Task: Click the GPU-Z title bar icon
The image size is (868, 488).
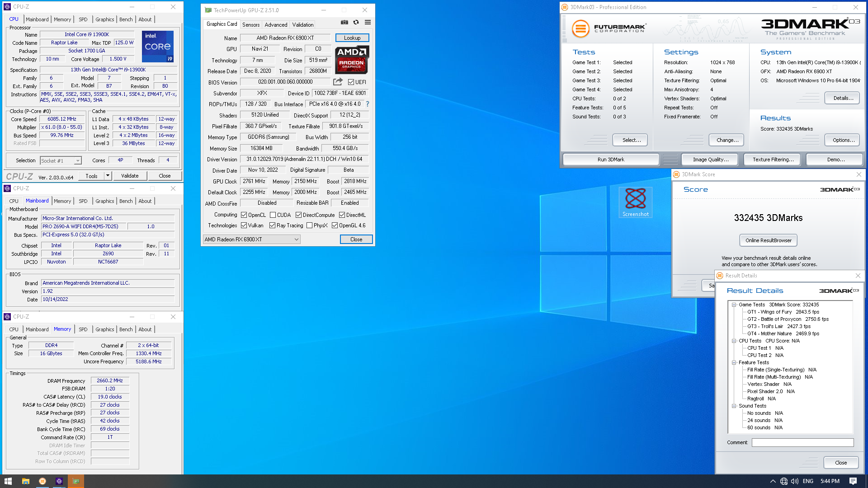Action: (208, 10)
